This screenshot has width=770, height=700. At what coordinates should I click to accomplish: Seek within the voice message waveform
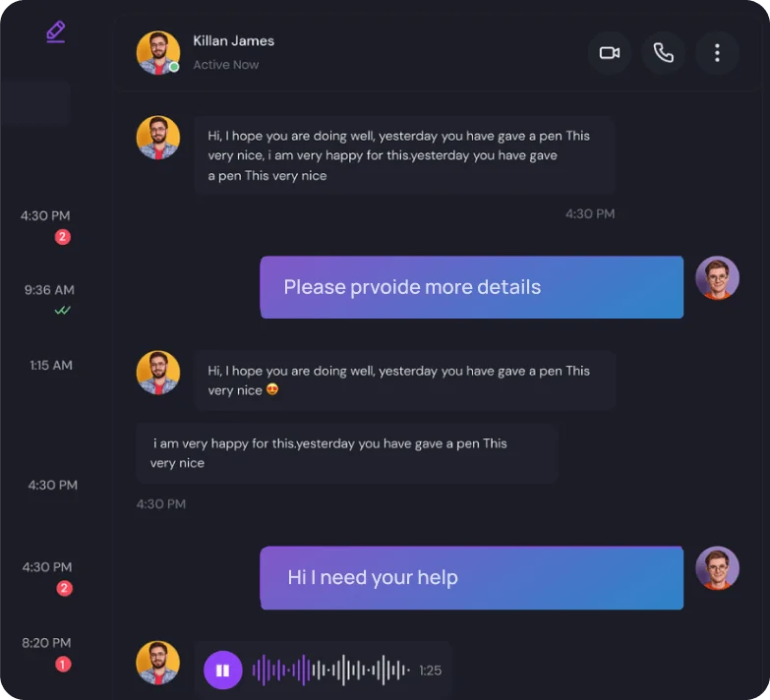pyautogui.click(x=330, y=671)
